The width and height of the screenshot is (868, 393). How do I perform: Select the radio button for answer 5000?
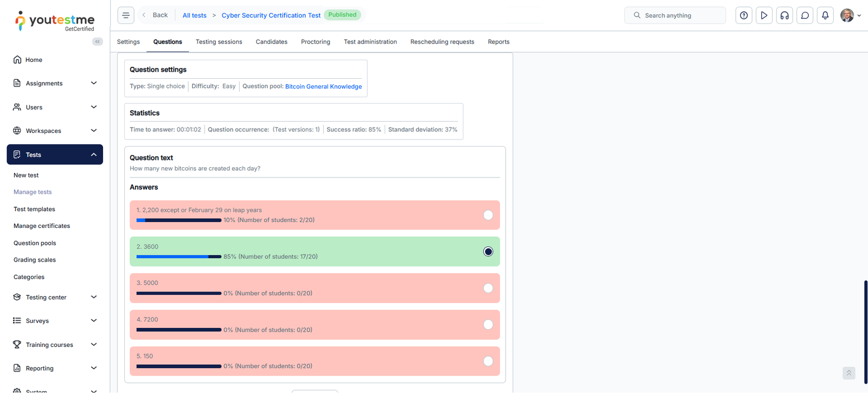[x=488, y=288]
